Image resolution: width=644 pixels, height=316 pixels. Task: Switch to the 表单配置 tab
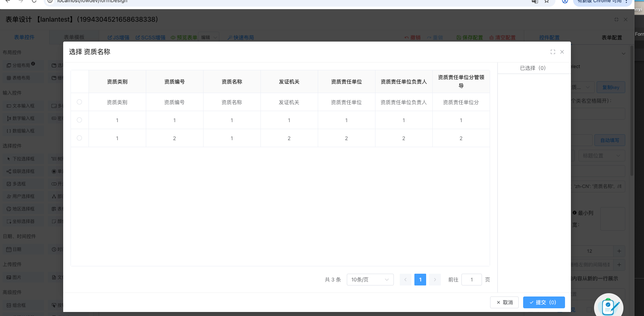[x=612, y=38]
